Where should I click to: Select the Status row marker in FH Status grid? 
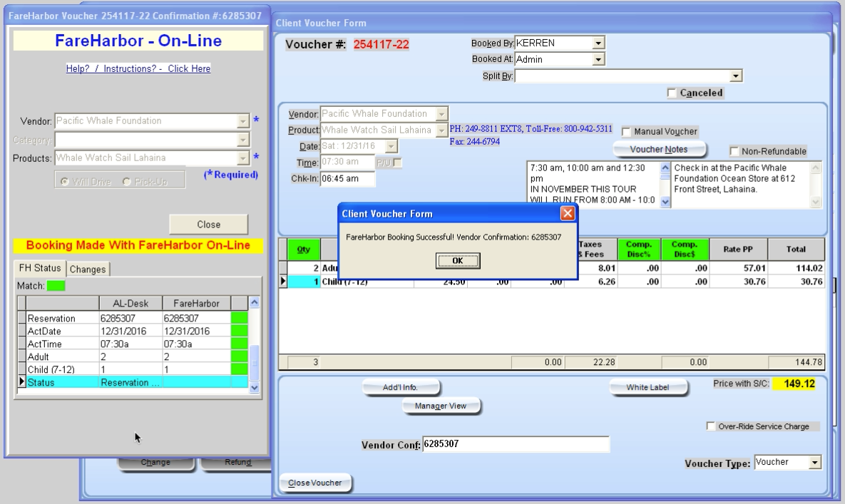coord(21,382)
